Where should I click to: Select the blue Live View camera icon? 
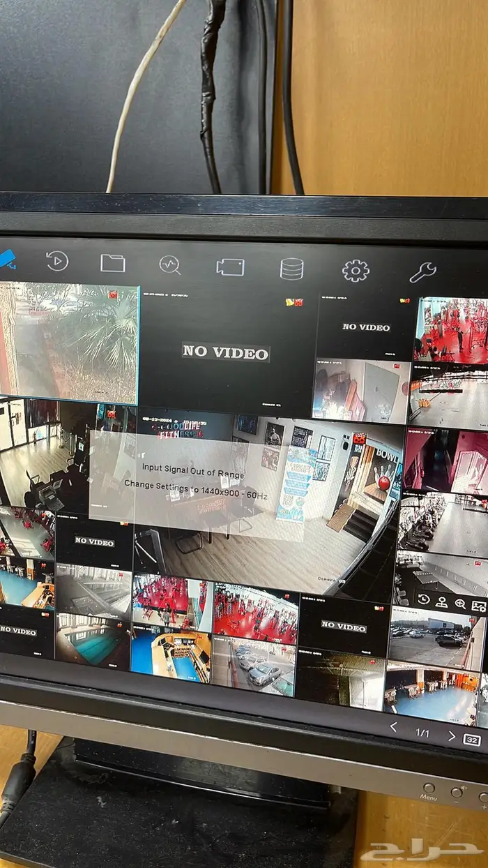pyautogui.click(x=7, y=258)
